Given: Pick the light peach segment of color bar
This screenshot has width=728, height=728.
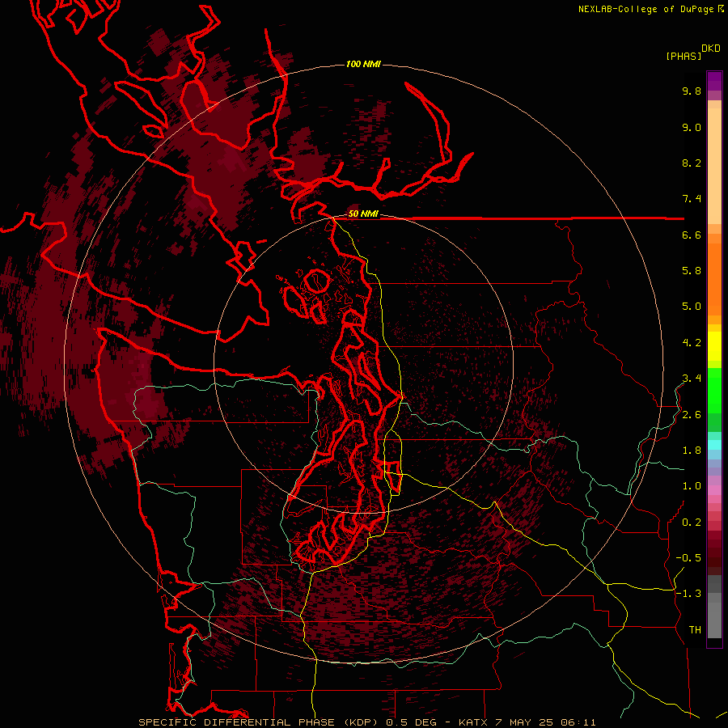Looking at the screenshot, I should click(714, 166).
